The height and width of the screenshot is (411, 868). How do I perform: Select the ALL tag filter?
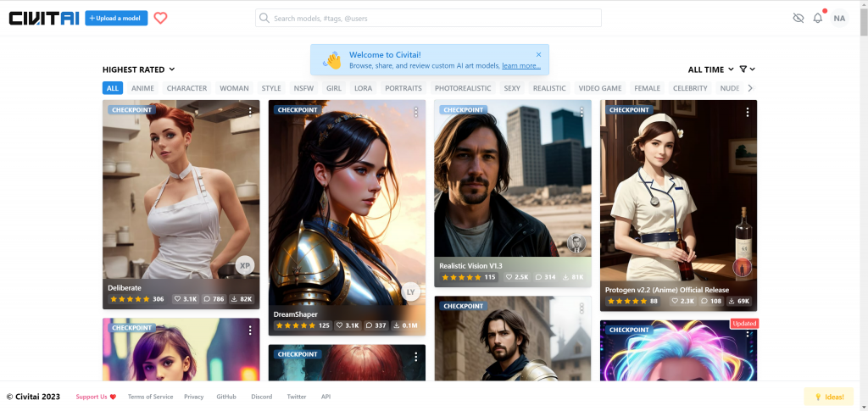(x=113, y=88)
